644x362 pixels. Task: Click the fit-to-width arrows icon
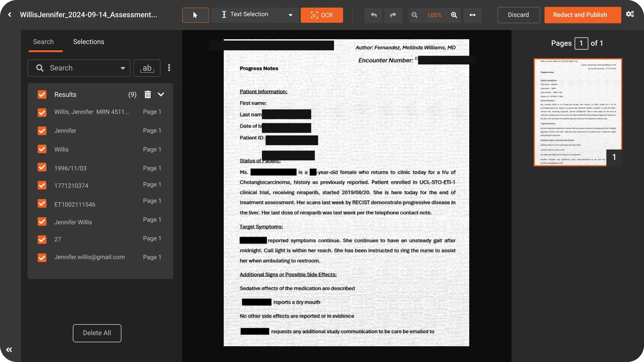(x=472, y=15)
